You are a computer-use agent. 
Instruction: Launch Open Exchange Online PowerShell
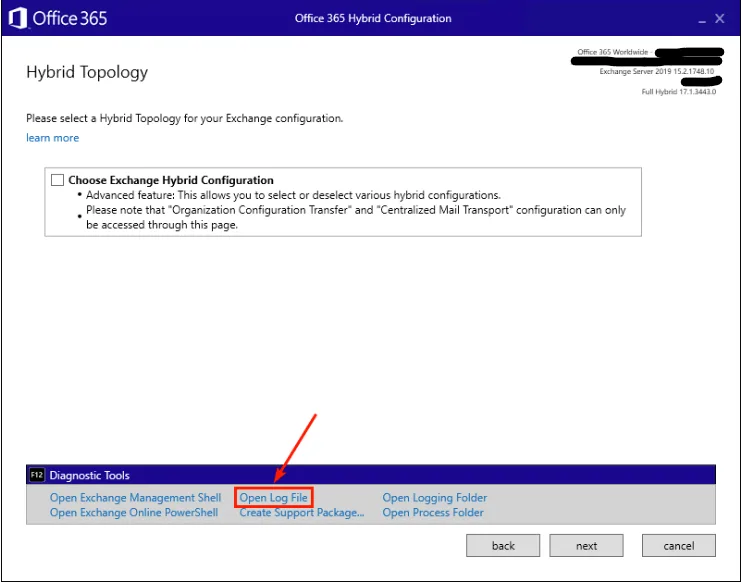[x=133, y=513]
